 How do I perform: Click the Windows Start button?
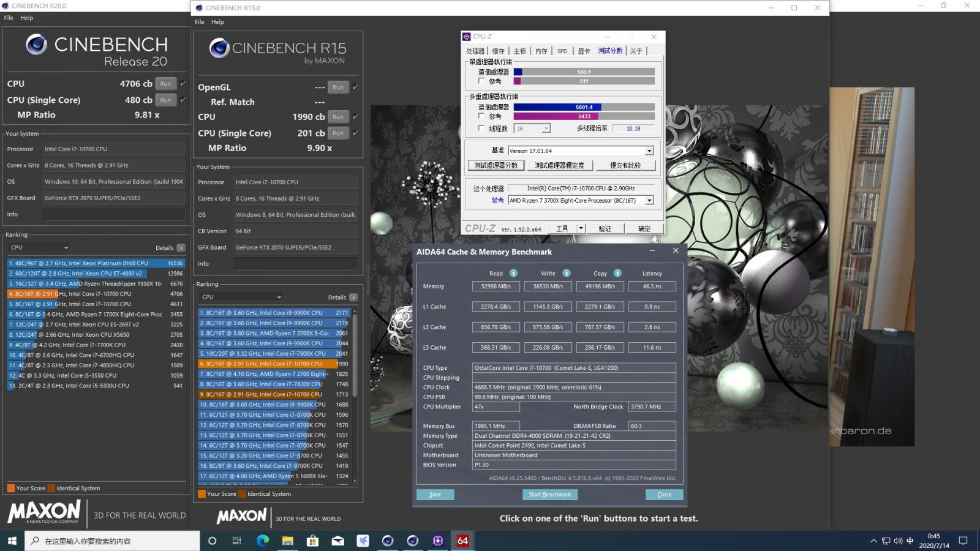(x=12, y=541)
